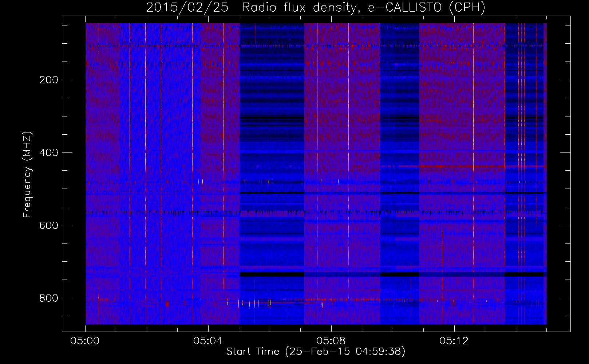Click the 400 frequency tick label

click(x=48, y=153)
